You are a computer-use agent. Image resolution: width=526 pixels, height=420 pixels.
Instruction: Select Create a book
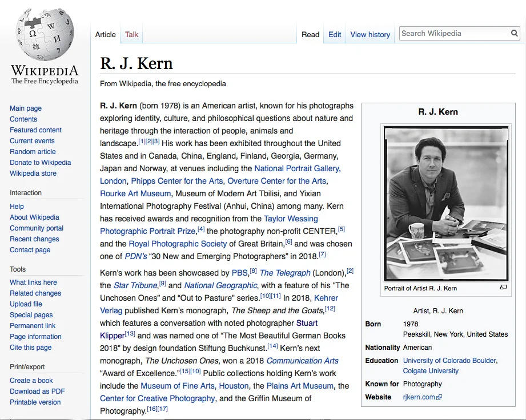[x=31, y=381]
